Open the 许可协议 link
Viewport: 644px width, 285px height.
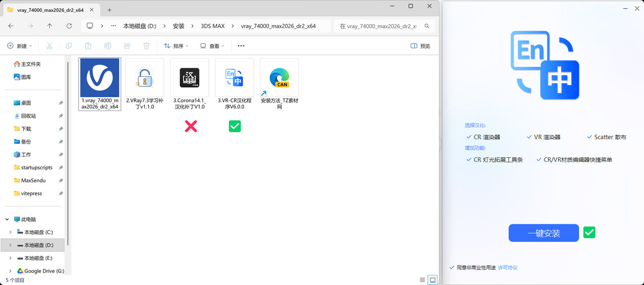508,267
